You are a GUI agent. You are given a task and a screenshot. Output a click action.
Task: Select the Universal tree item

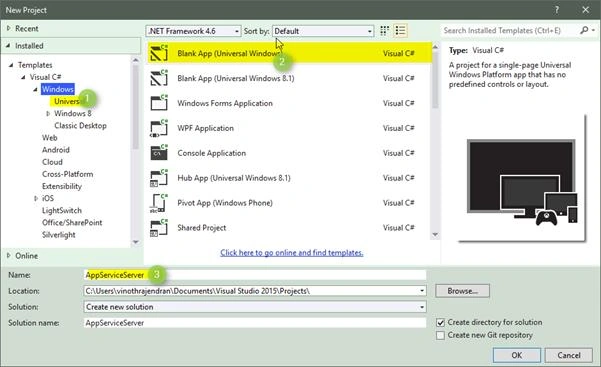[x=67, y=101]
